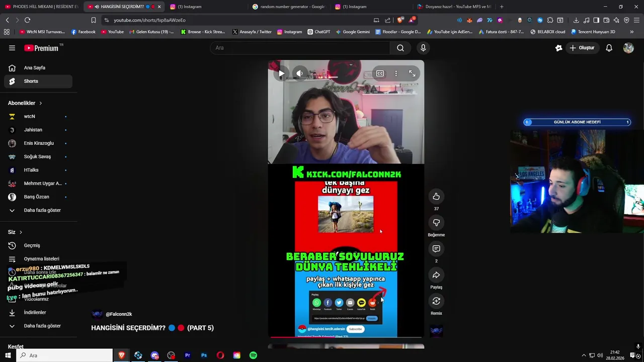Open ChatGPT bookmark

pos(318,32)
